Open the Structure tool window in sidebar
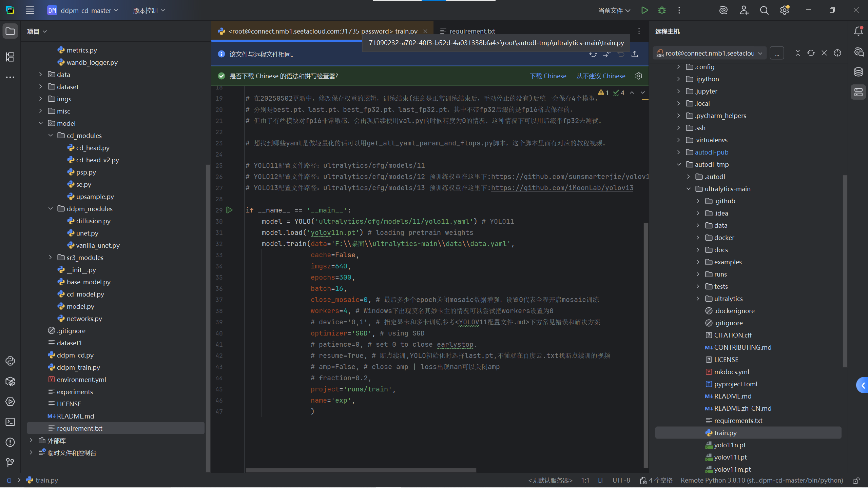 (10, 57)
